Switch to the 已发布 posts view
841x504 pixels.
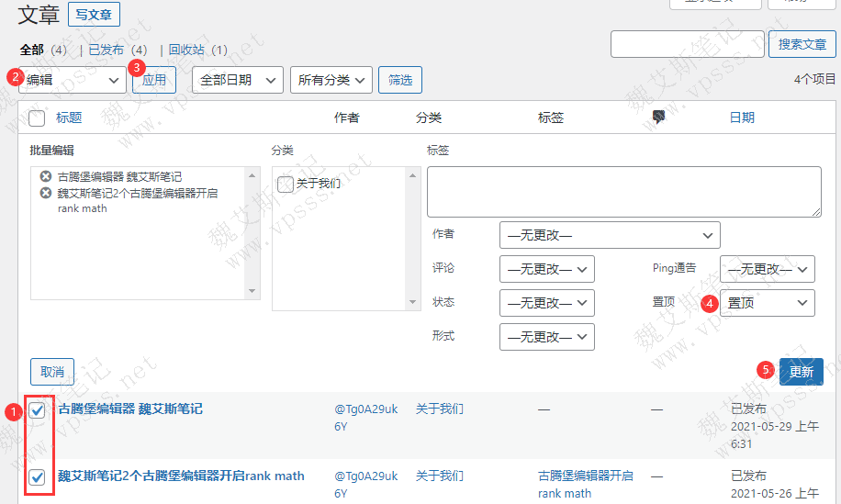(106, 50)
